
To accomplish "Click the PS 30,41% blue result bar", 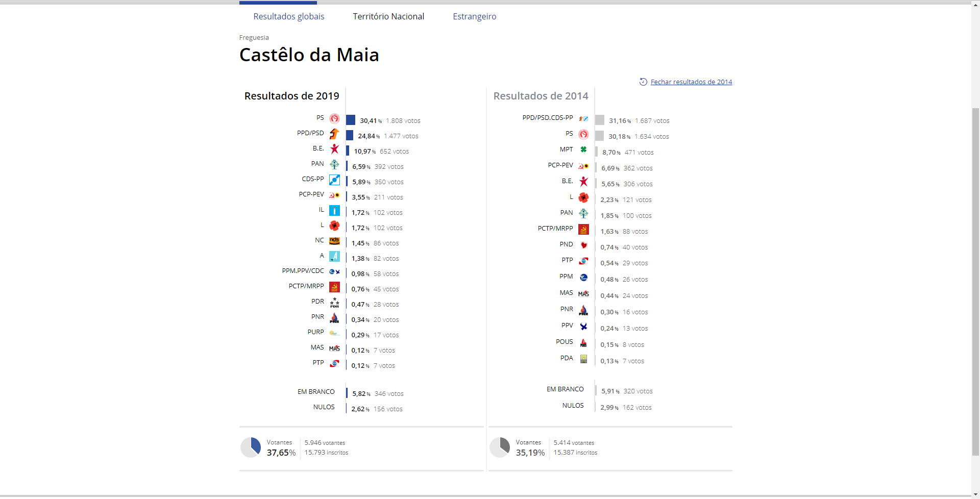I will coord(351,120).
